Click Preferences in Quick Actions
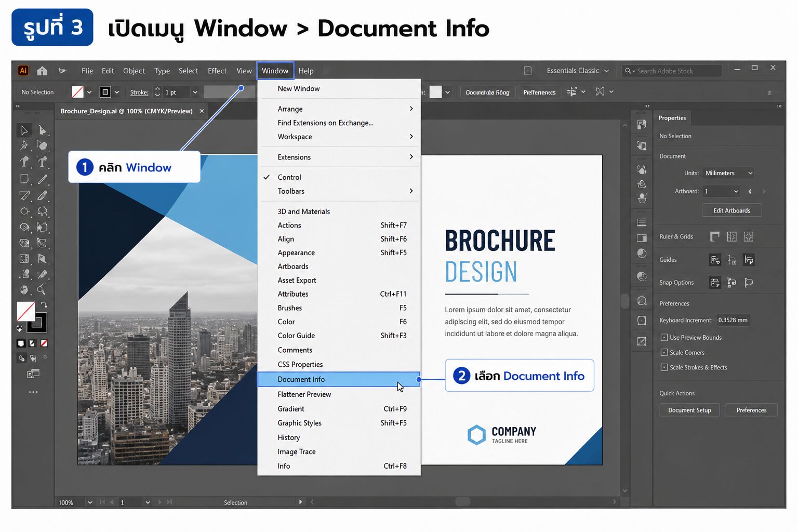The height and width of the screenshot is (532, 798). (x=751, y=410)
